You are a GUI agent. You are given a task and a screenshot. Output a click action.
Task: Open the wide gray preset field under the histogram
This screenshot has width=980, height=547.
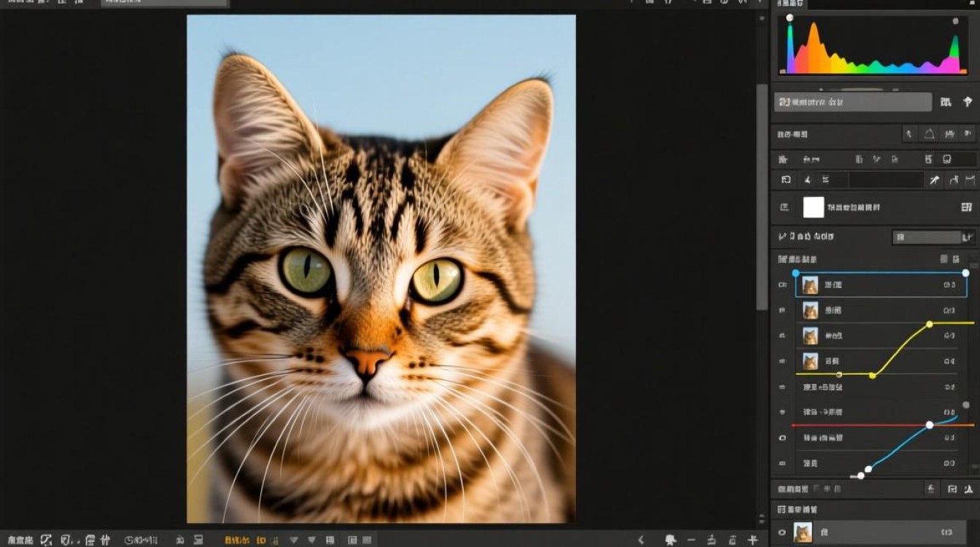[852, 102]
